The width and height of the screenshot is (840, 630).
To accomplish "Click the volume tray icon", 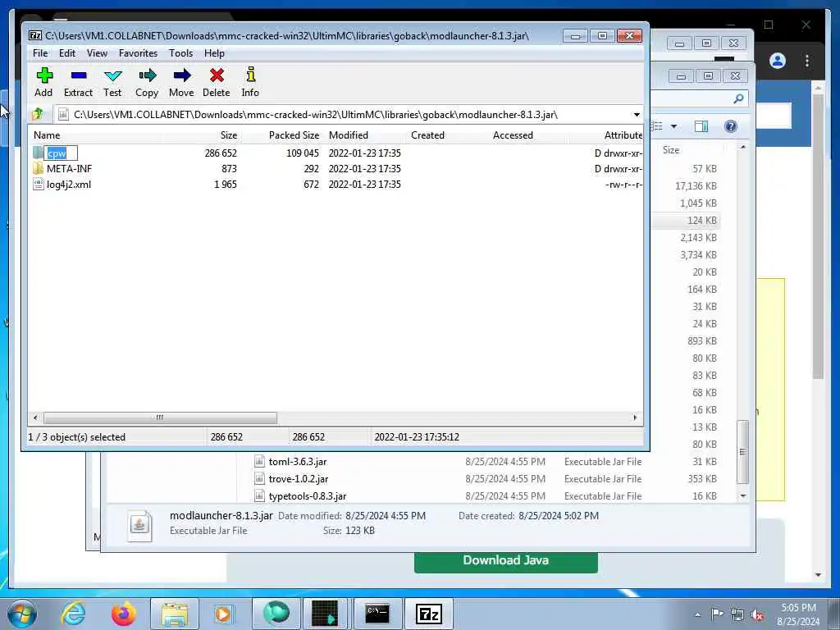I will [757, 614].
